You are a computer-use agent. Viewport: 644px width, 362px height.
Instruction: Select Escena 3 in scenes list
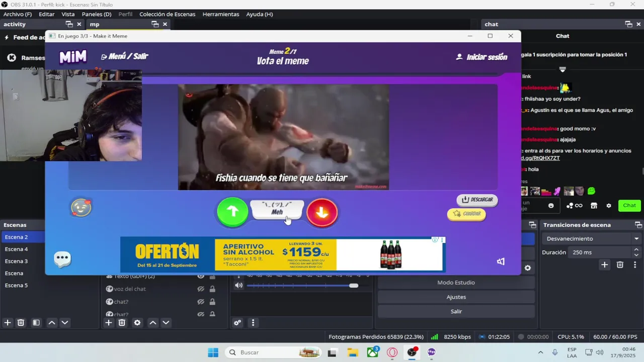pyautogui.click(x=23, y=261)
